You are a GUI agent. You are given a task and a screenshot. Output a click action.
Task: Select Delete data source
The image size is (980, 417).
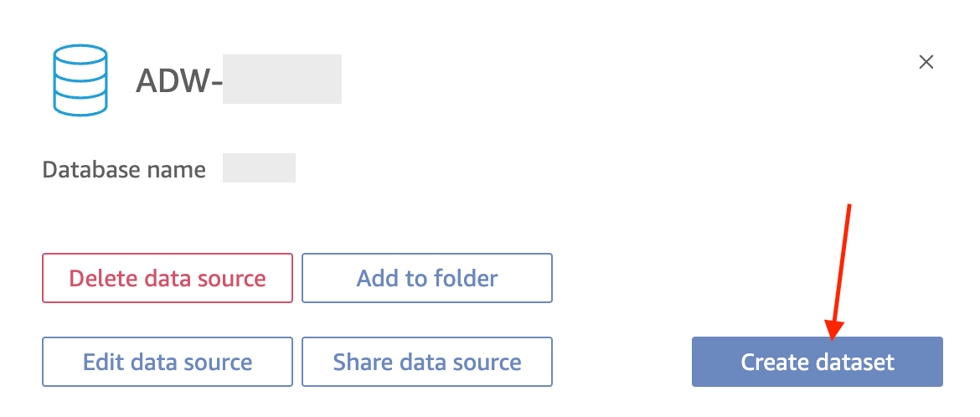pos(168,278)
